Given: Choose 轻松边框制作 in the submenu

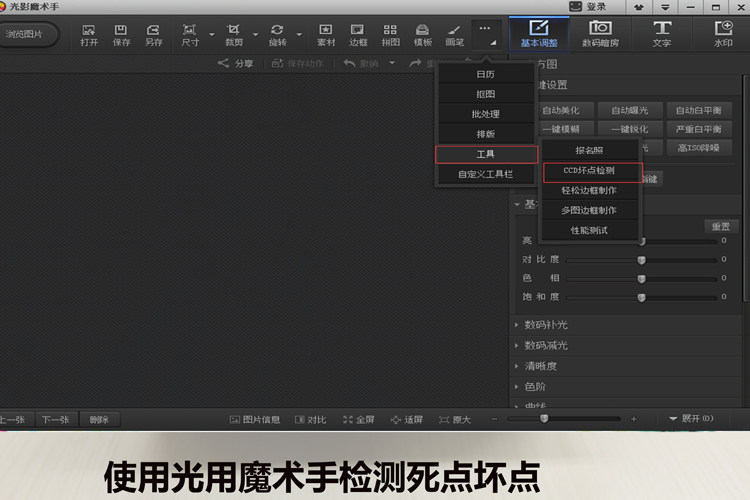Looking at the screenshot, I should (589, 190).
